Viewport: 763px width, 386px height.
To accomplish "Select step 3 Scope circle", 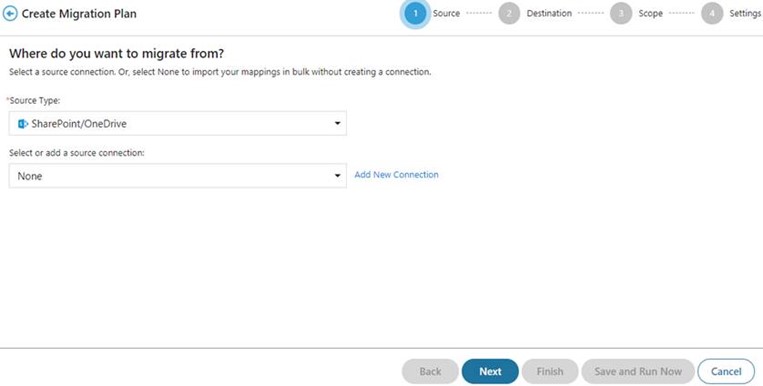I will 621,14.
